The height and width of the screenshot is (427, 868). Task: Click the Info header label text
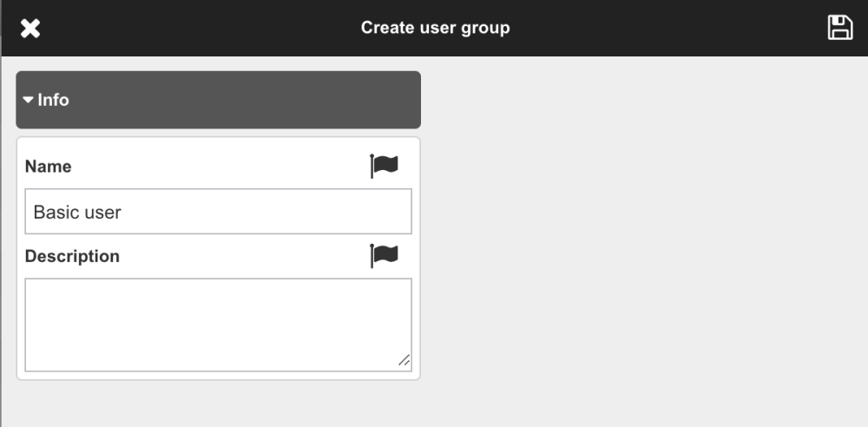coord(53,100)
